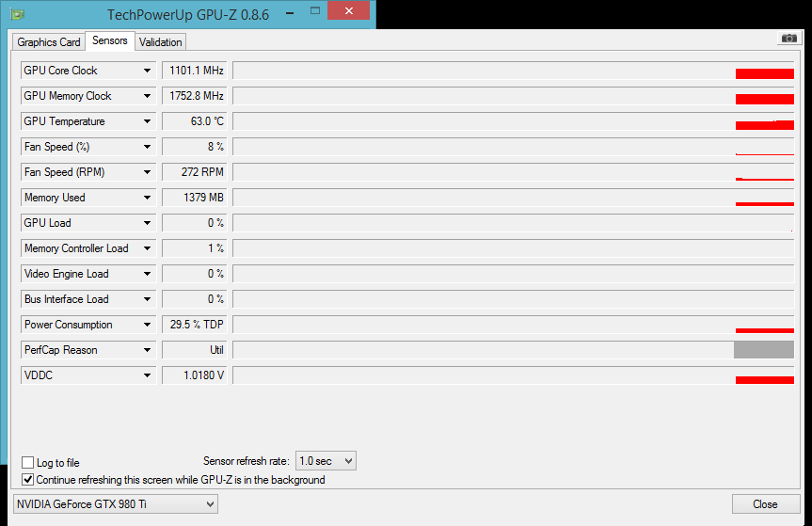The width and height of the screenshot is (812, 526).
Task: Click the 8 % fan speed value
Action: (195, 147)
